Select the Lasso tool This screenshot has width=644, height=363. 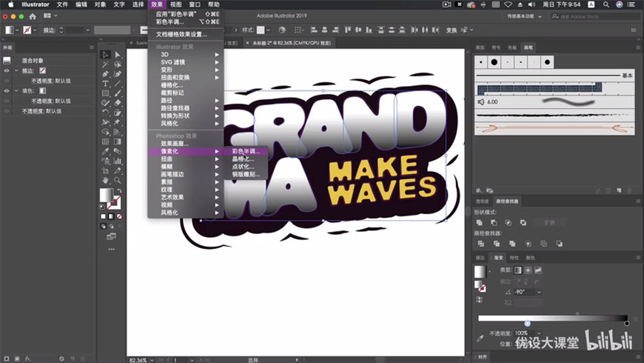click(118, 64)
